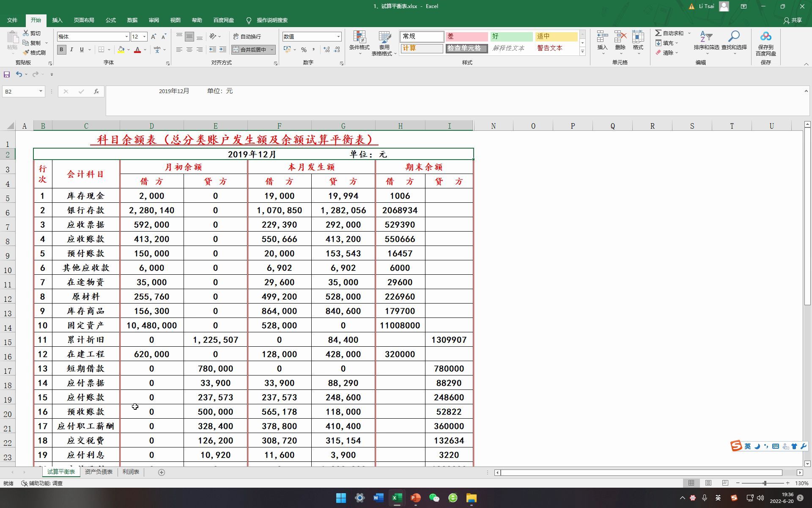Viewport: 812px width, 508px height.
Task: Increase font size with larger A
Action: (x=154, y=37)
